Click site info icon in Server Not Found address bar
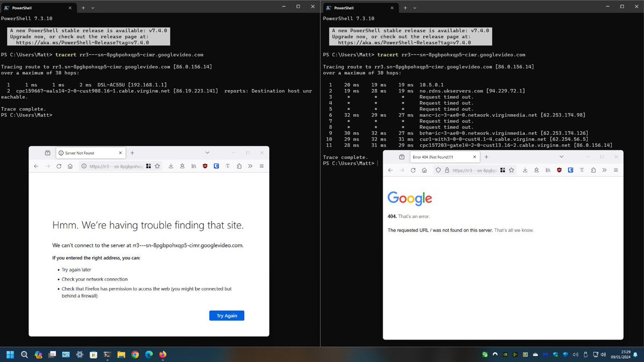 coord(85,166)
